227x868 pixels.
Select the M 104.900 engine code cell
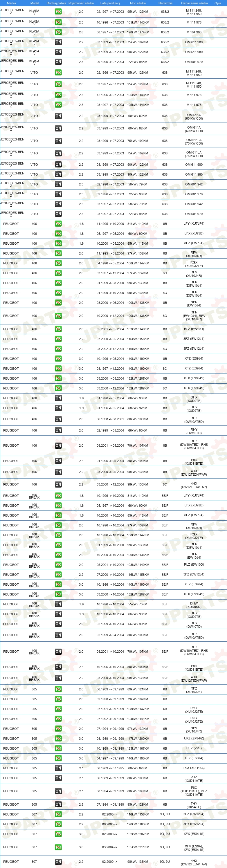click(x=194, y=32)
